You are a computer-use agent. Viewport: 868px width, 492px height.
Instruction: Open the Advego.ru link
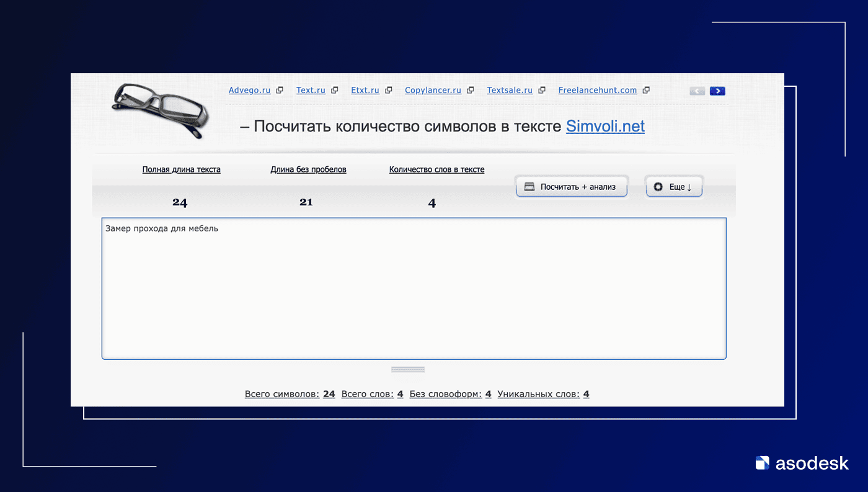tap(250, 90)
